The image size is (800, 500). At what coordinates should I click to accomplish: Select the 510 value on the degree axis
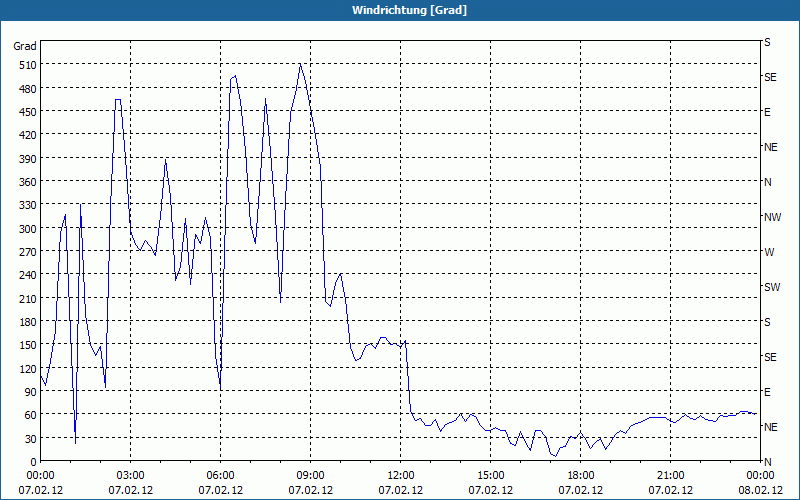point(28,65)
